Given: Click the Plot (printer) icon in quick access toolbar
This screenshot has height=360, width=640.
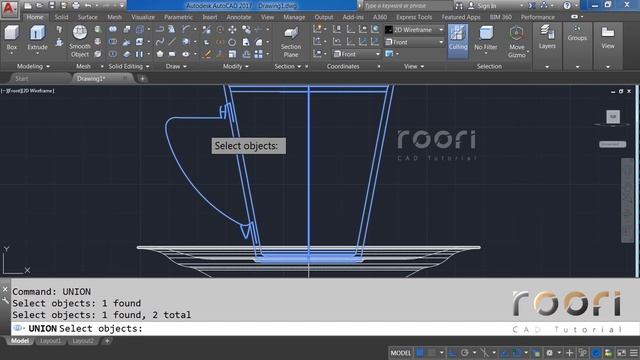Looking at the screenshot, I should [x=76, y=5].
